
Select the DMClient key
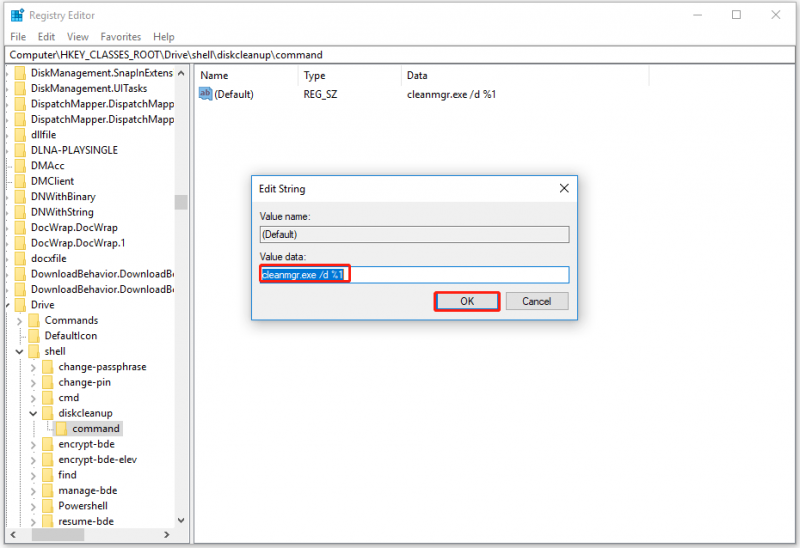pos(52,181)
